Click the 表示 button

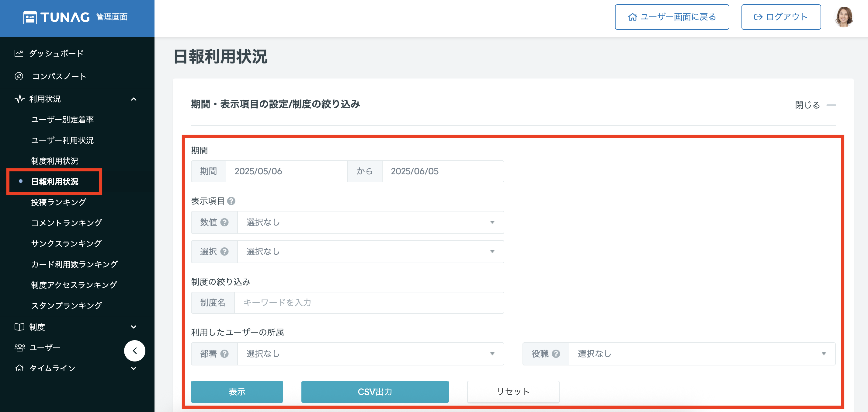pyautogui.click(x=237, y=391)
